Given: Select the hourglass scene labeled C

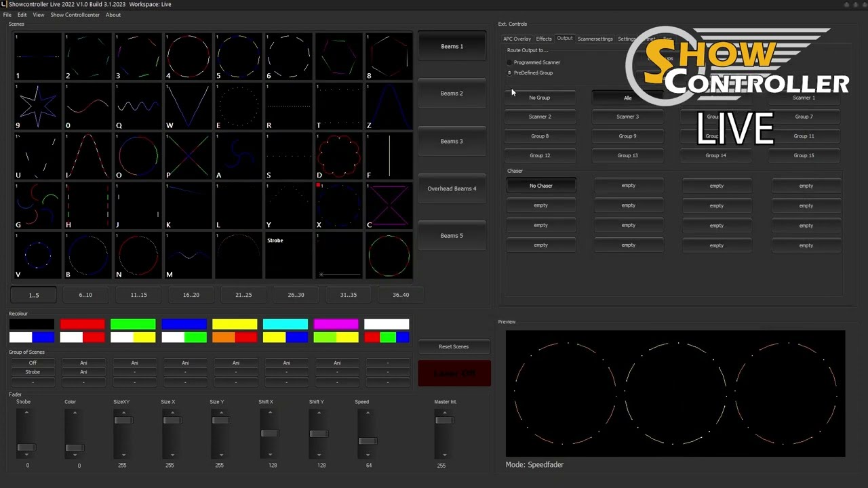Looking at the screenshot, I should coord(389,205).
